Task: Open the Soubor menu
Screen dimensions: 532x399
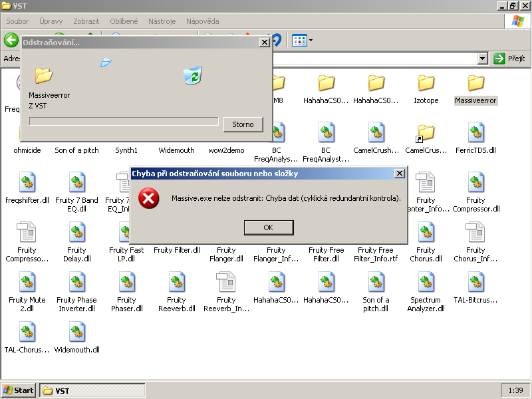Action: tap(17, 21)
